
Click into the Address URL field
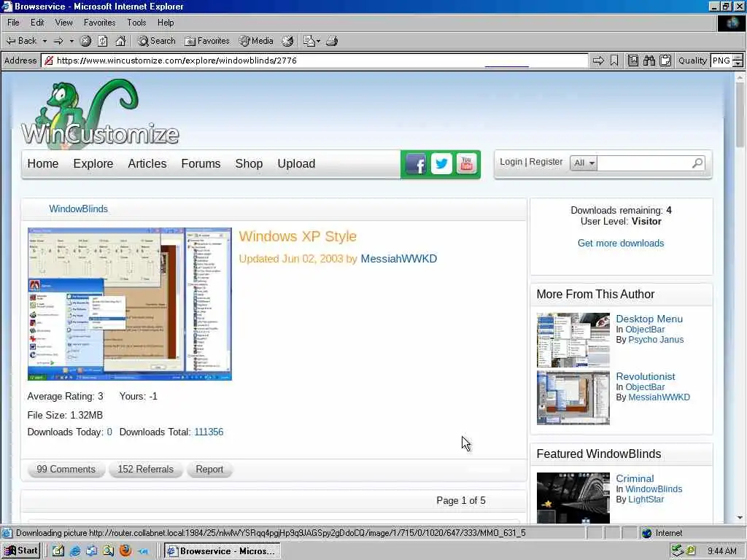tap(314, 61)
